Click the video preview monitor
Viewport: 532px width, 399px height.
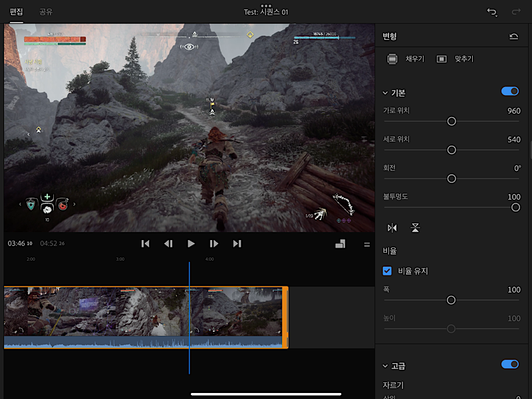(190, 128)
